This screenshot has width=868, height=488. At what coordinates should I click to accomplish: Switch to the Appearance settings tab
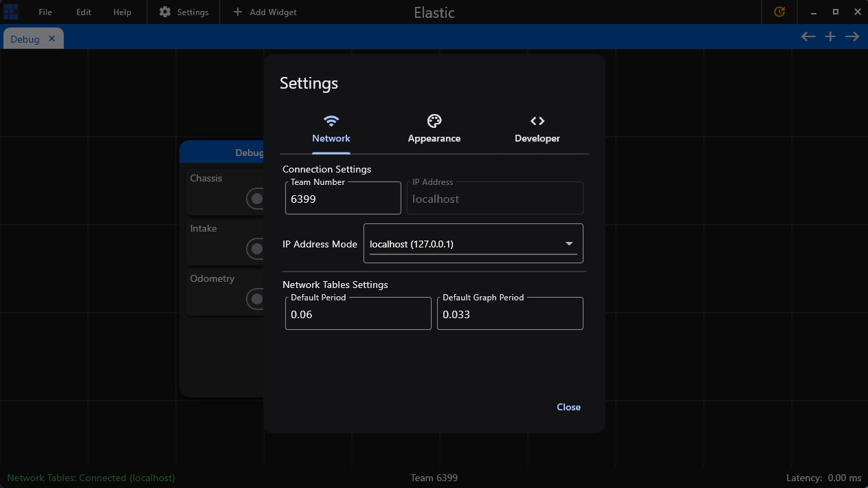(x=434, y=129)
